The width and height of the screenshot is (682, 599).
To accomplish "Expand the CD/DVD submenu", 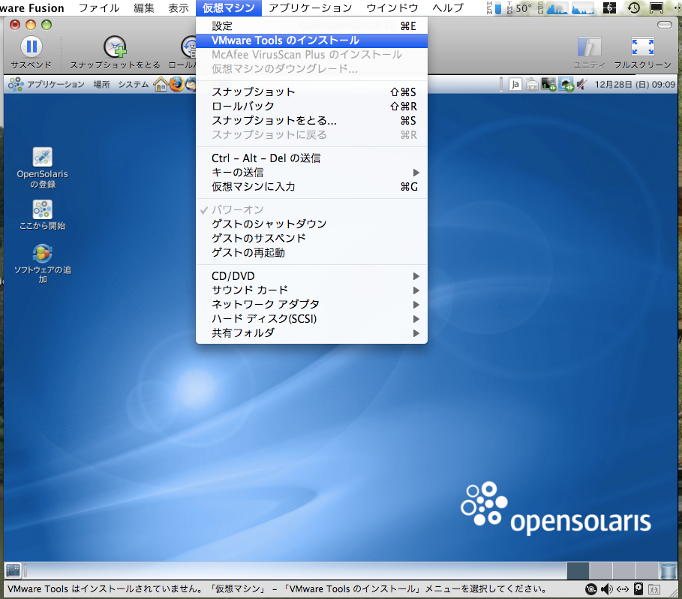I will pos(311,276).
